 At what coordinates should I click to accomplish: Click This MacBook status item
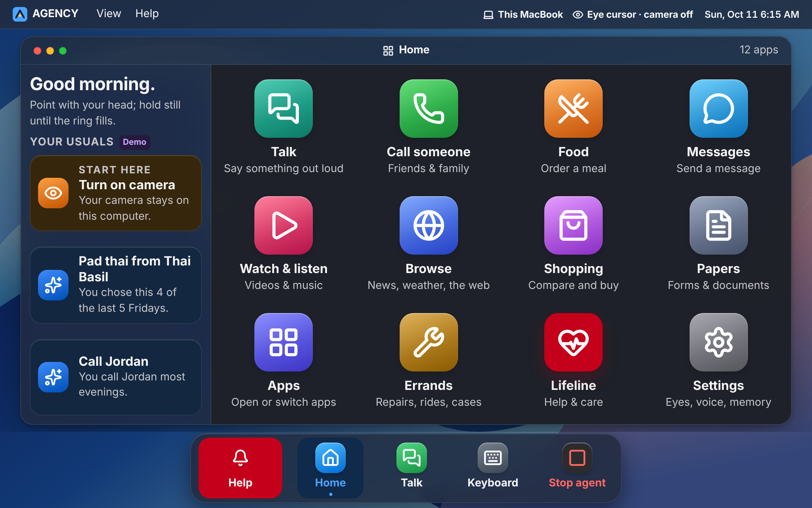[x=523, y=15]
